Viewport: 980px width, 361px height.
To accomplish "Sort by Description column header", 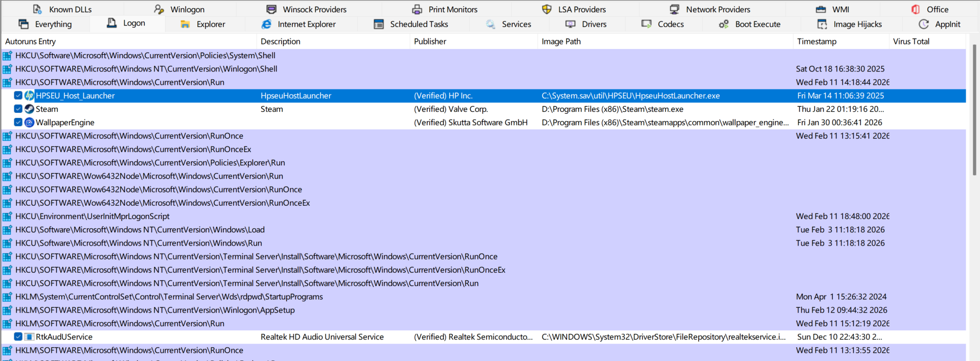I will pos(333,41).
